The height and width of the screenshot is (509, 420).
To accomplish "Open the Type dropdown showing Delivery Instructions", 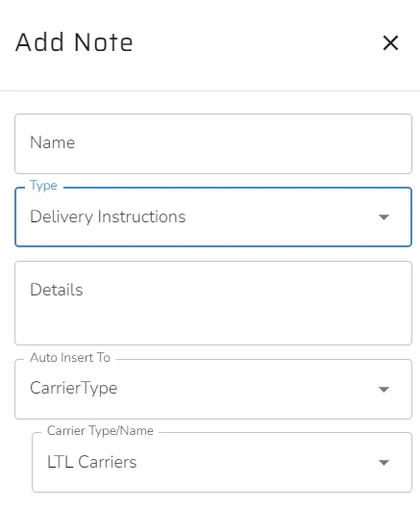I will tap(213, 216).
